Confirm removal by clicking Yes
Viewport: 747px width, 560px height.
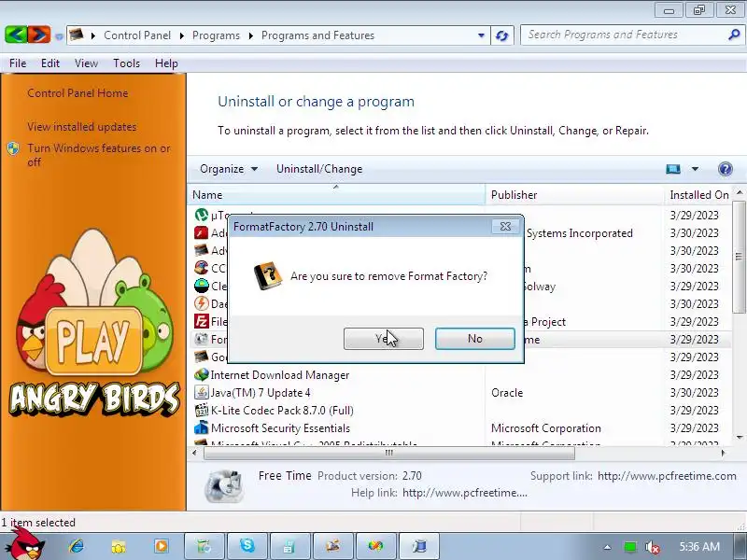coord(384,339)
